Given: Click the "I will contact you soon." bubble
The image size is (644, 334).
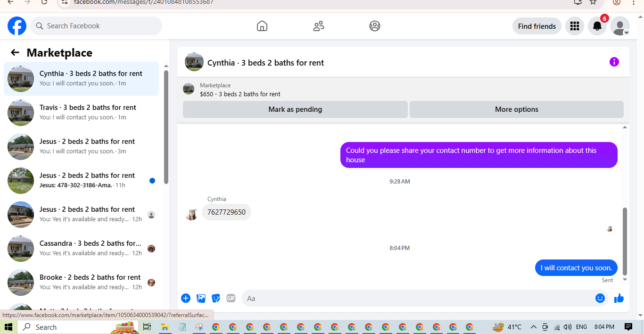Looking at the screenshot, I should point(576,268).
